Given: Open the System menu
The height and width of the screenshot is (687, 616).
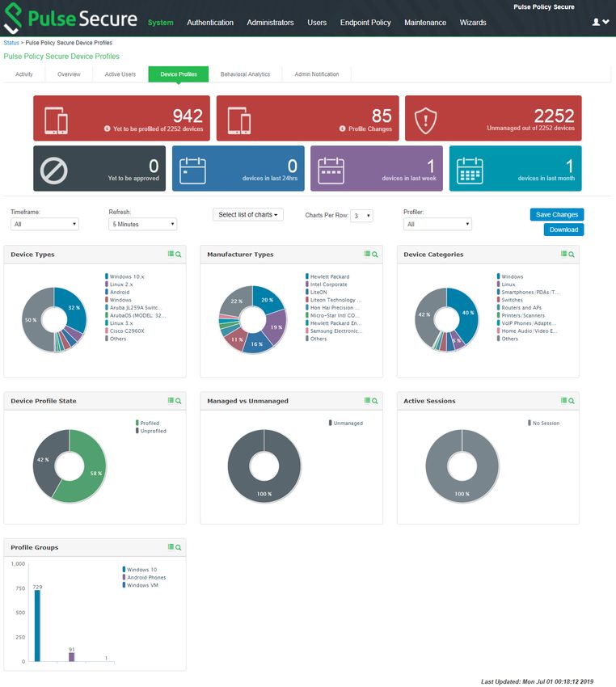Looking at the screenshot, I should pyautogui.click(x=160, y=23).
